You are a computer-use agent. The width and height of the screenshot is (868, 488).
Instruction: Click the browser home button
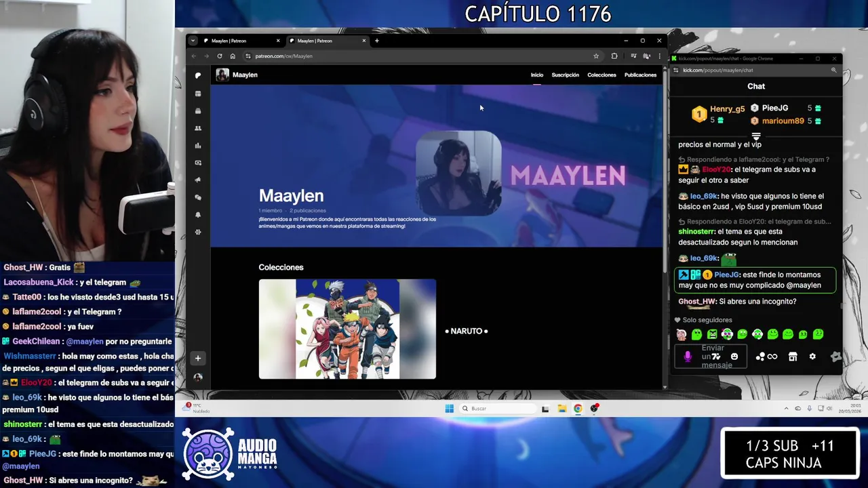point(233,56)
